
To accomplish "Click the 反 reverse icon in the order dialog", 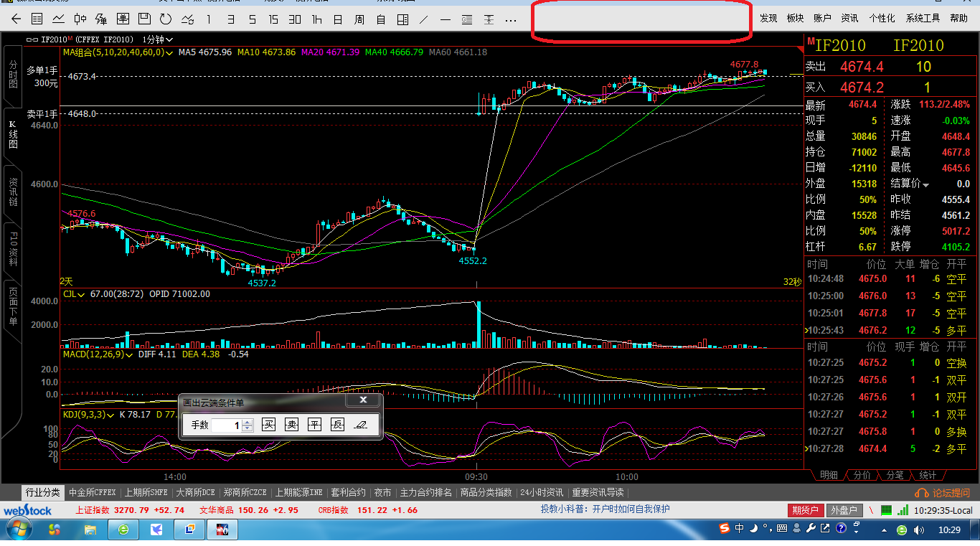I will 337,425.
